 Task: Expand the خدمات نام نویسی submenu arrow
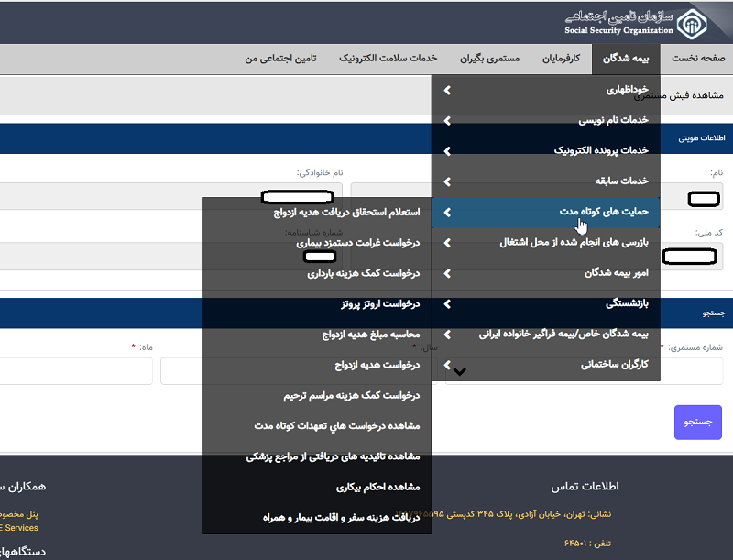coord(447,121)
